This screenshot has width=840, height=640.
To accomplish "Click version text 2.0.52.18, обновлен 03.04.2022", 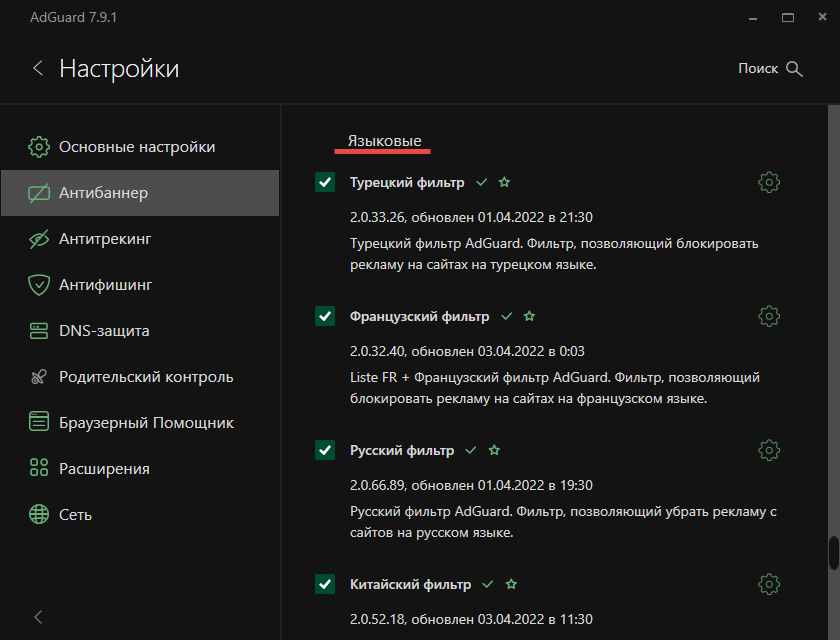I will [x=471, y=619].
